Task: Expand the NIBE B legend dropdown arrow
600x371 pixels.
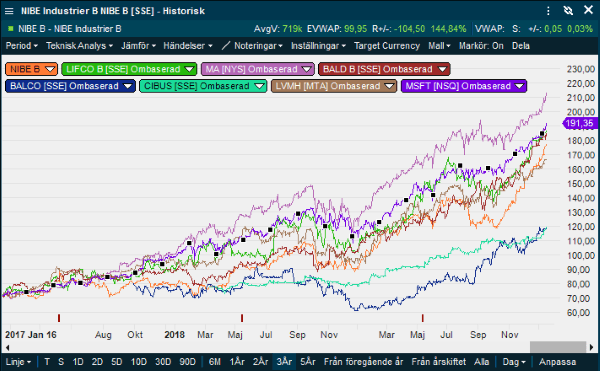Action: [50, 69]
